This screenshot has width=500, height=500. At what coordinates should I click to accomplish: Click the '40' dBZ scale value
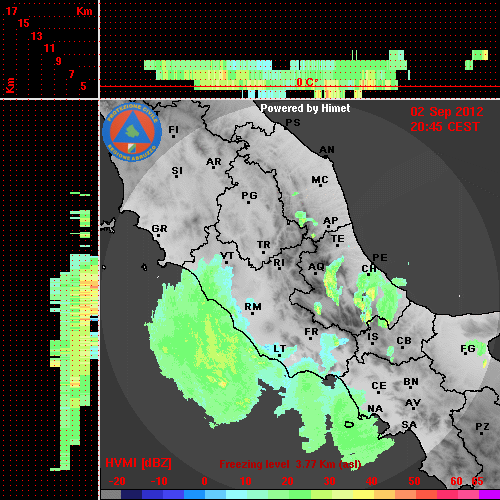[371, 481]
